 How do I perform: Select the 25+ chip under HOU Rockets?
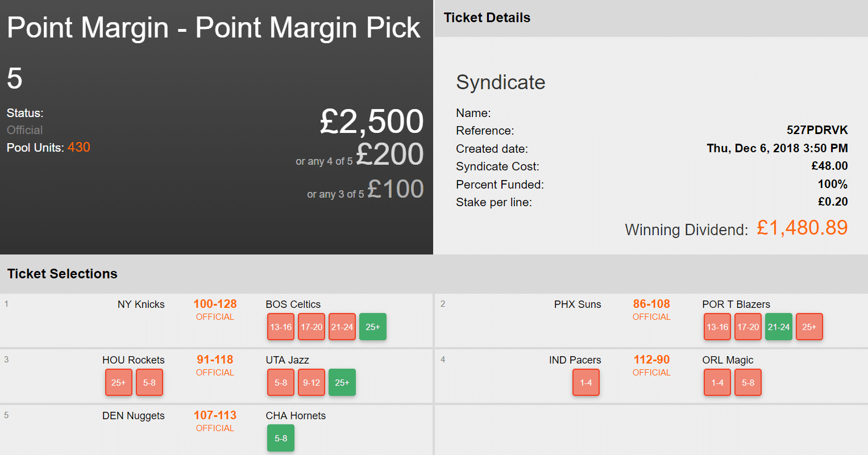[x=119, y=382]
